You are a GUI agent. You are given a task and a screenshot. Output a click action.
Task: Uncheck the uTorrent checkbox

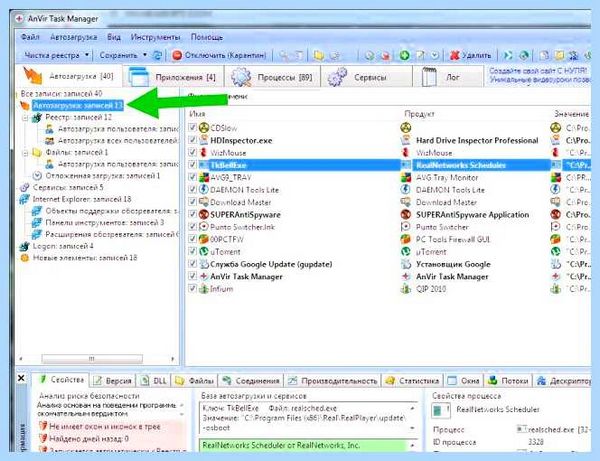[x=193, y=251]
